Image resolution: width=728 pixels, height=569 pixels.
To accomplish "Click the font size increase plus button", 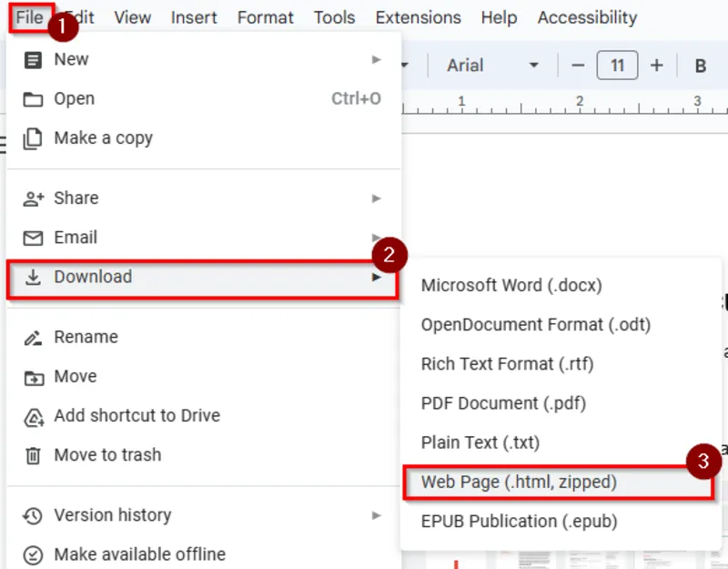I will tap(656, 66).
